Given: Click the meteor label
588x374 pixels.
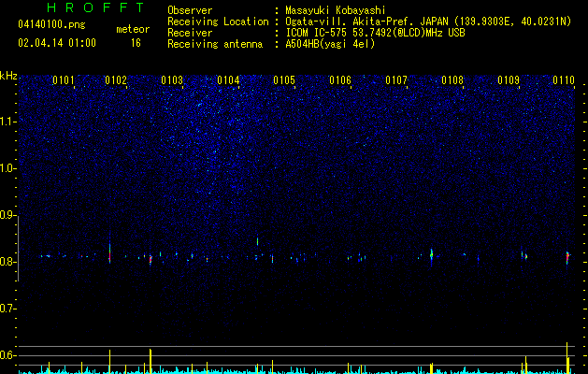Looking at the screenshot, I should point(133,29).
